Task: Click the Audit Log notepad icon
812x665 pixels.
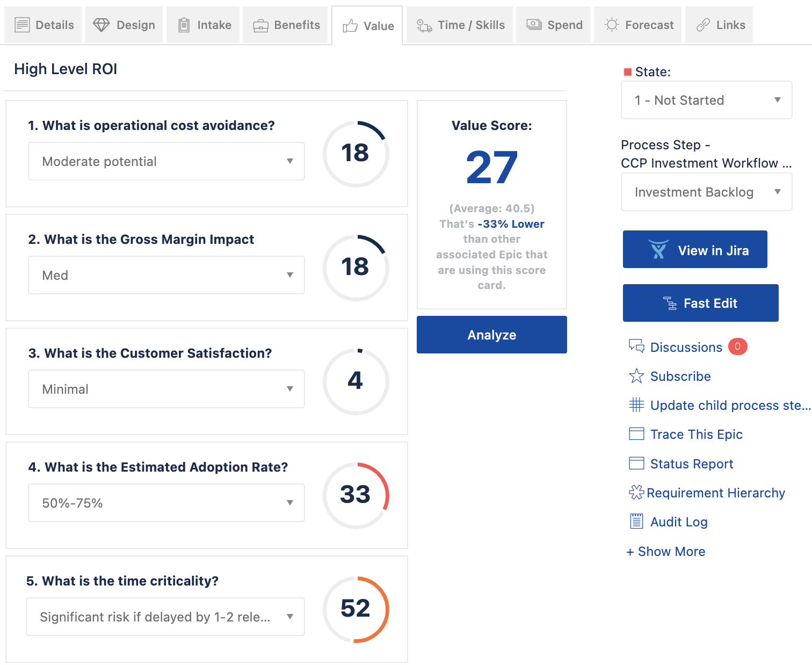Action: pos(636,521)
